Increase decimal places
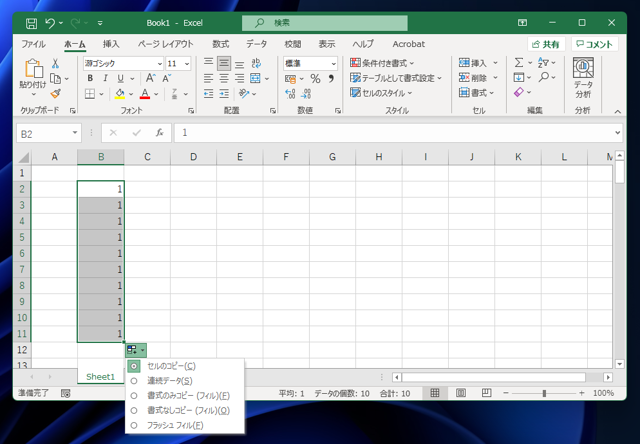This screenshot has width=640, height=444. 290,94
